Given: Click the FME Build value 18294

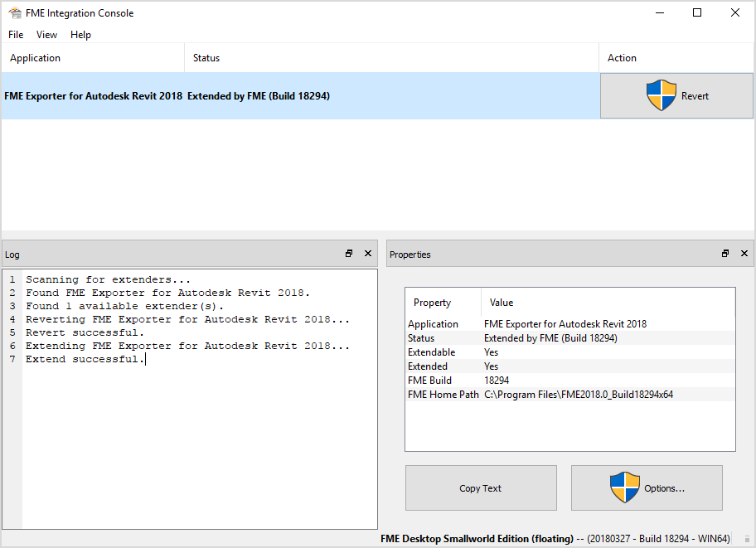Looking at the screenshot, I should pyautogui.click(x=497, y=381).
